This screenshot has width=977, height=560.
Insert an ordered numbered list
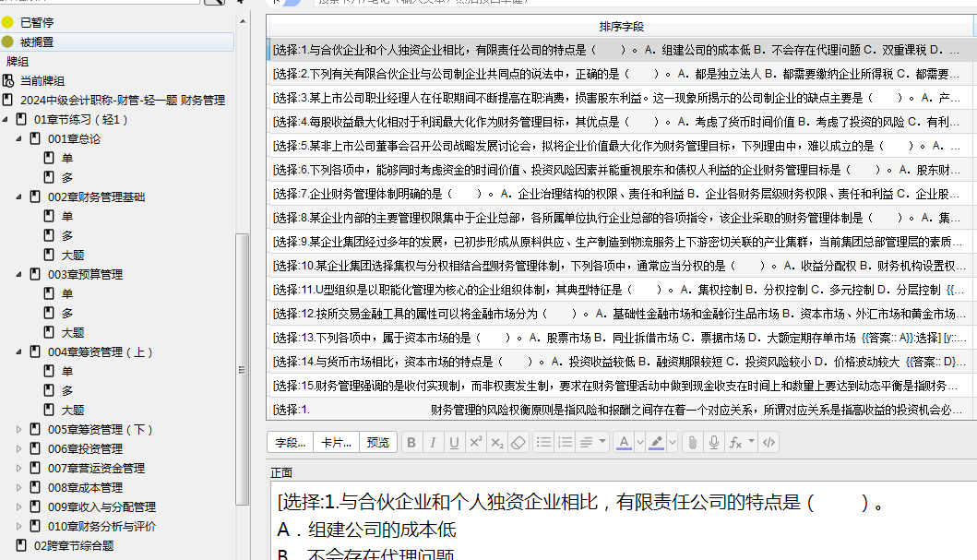coord(566,442)
